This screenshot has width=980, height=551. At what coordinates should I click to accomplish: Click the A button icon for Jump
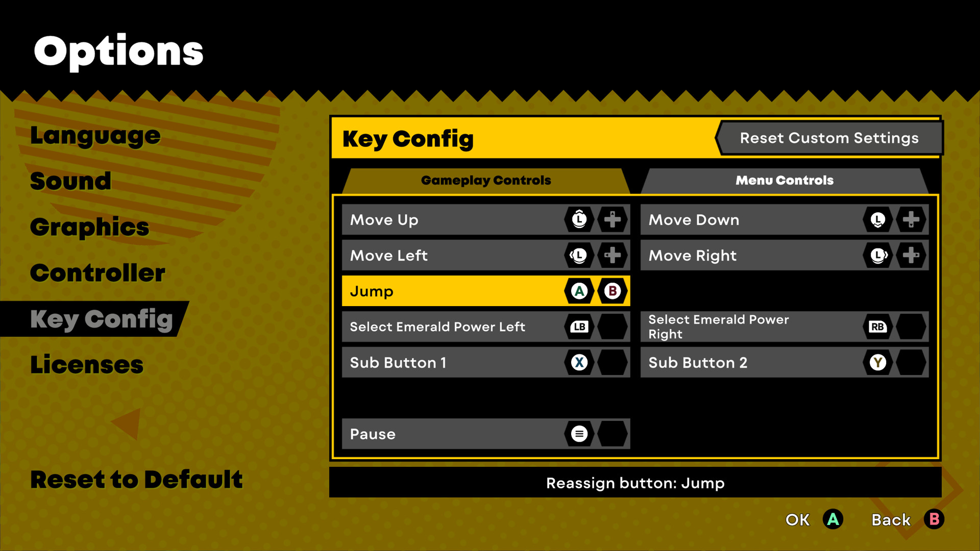point(578,291)
